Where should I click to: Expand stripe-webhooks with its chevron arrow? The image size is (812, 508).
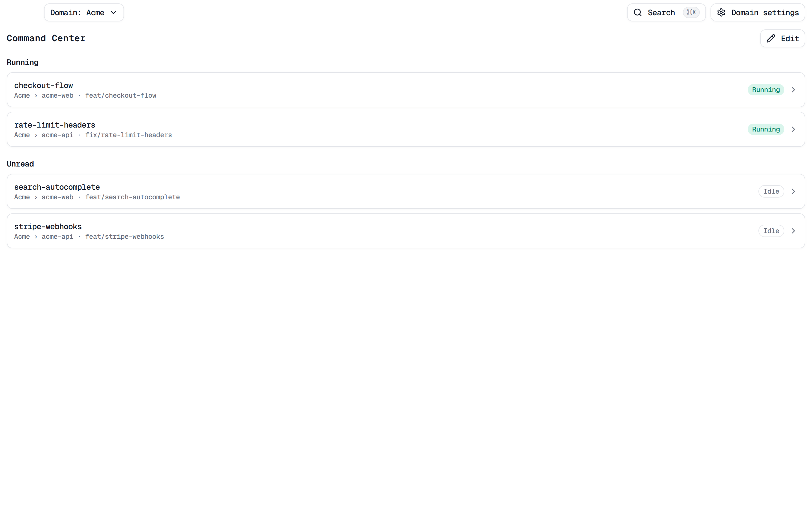click(x=793, y=231)
